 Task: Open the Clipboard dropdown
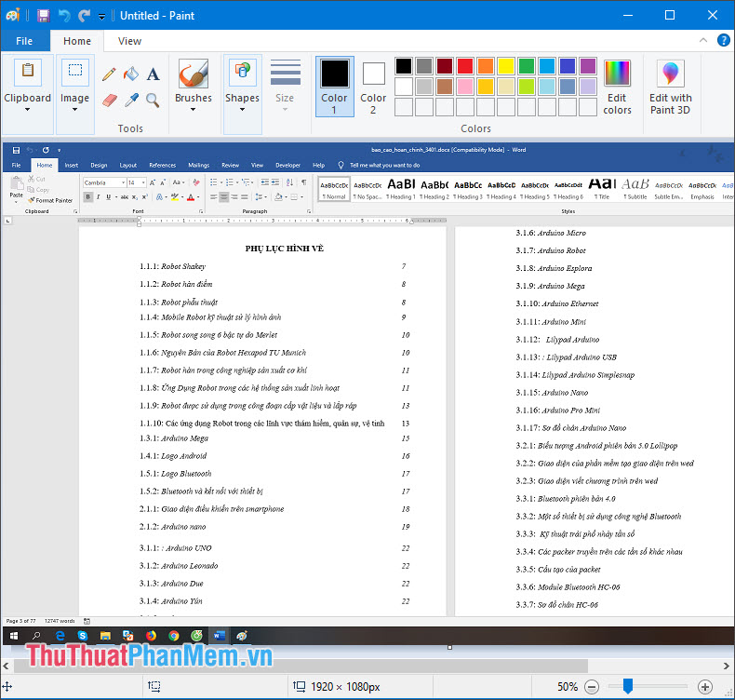27,110
